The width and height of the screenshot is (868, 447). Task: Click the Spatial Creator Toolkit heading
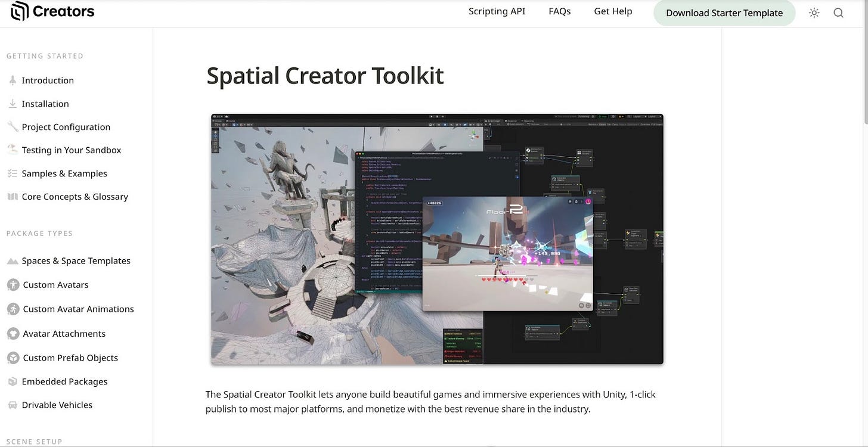[325, 76]
